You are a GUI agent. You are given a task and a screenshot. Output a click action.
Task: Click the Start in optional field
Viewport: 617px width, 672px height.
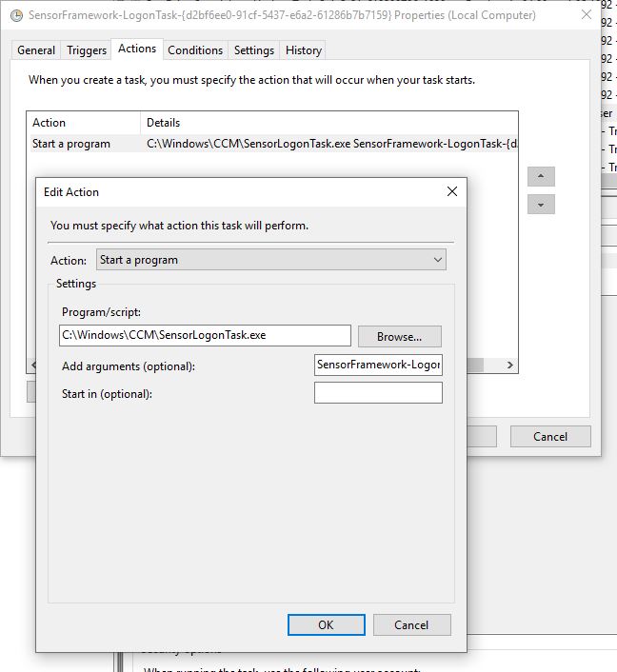[x=378, y=392]
